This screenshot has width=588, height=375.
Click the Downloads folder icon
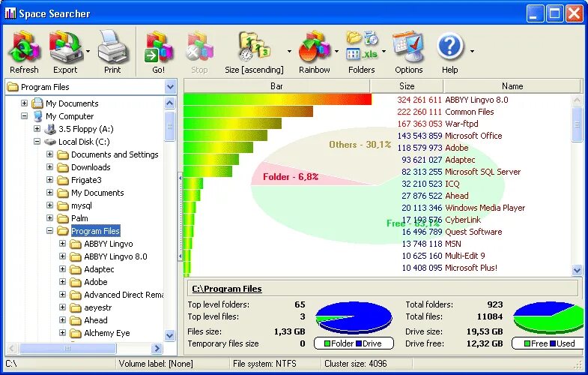63,167
